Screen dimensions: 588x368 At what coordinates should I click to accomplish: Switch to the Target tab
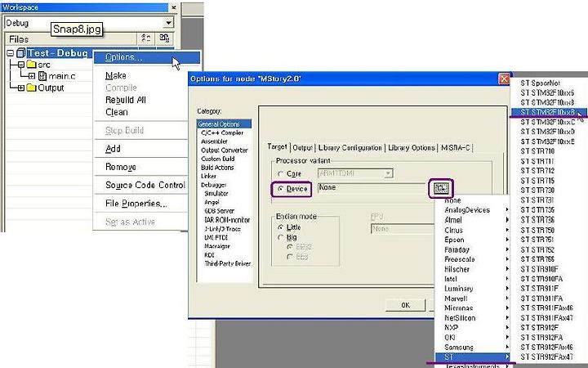[x=277, y=147]
